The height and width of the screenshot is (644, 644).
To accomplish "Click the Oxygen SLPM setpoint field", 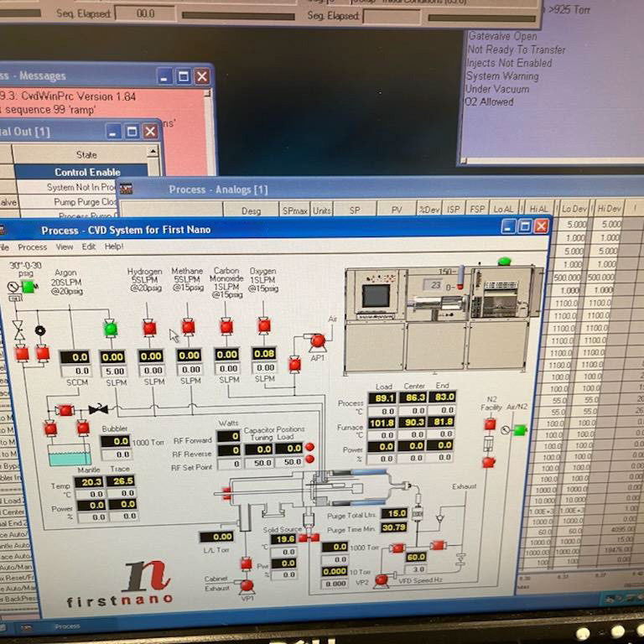I will point(264,367).
